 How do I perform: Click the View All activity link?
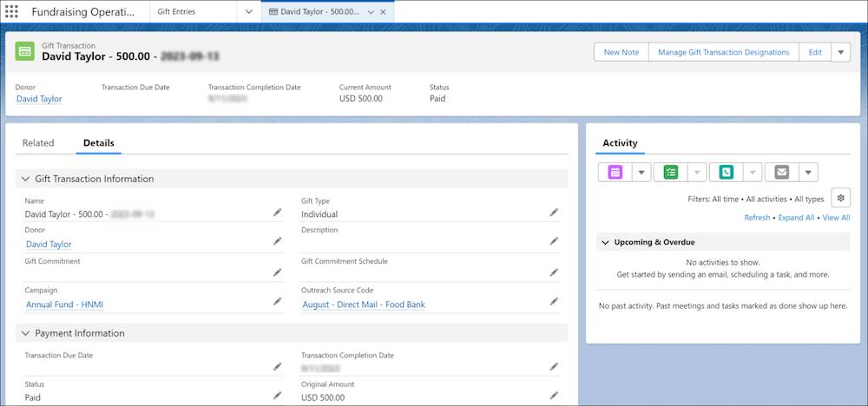coord(836,218)
